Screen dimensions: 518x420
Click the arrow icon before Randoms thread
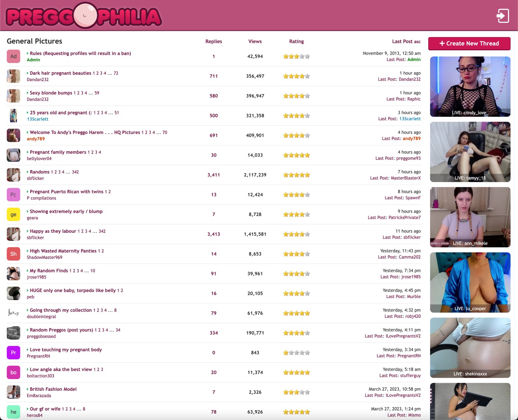pos(27,172)
